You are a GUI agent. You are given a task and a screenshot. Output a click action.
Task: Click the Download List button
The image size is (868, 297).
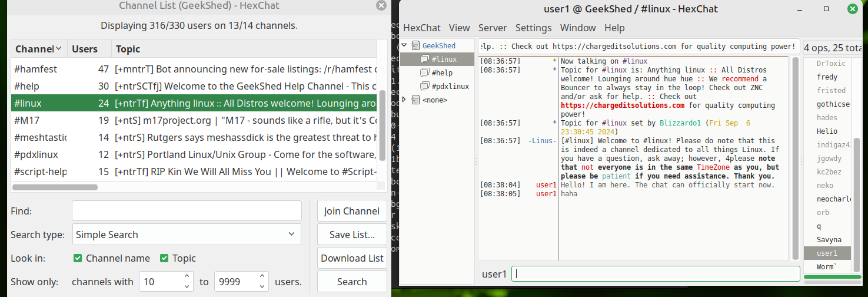352,258
